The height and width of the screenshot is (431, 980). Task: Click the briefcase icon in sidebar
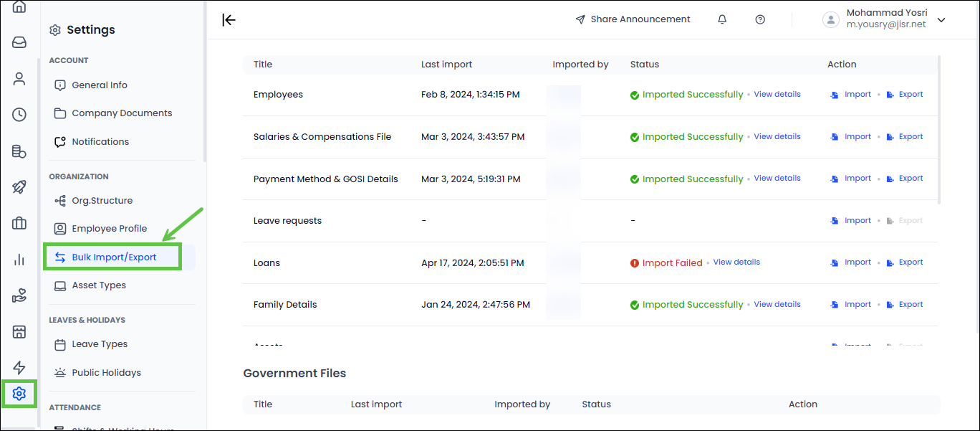19,224
